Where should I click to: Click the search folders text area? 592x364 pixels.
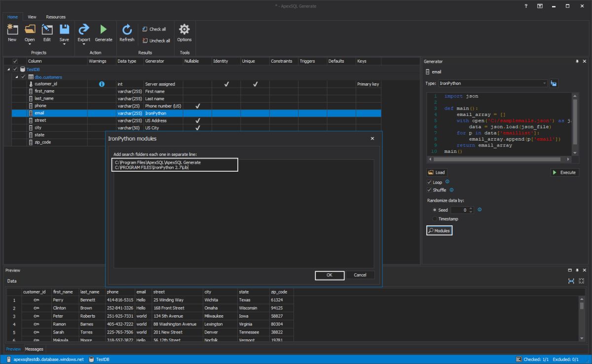(x=244, y=214)
